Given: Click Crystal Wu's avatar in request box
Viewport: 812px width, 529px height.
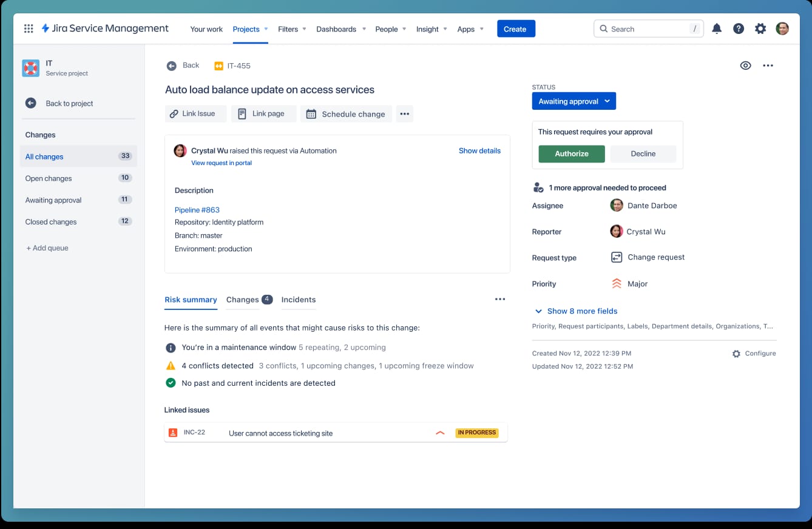Looking at the screenshot, I should (x=180, y=151).
